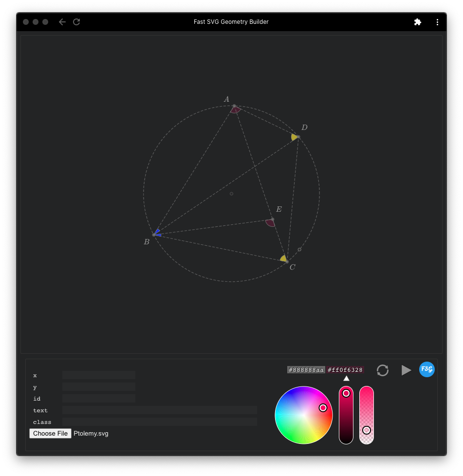Select point C on the circle

coord(287,262)
